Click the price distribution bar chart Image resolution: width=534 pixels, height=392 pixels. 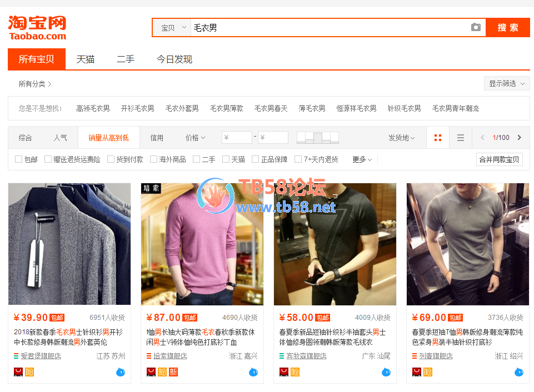coord(317,138)
